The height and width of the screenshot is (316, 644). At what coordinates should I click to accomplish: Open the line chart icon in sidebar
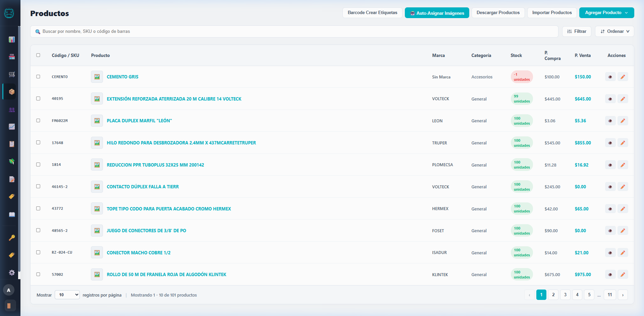(x=12, y=127)
